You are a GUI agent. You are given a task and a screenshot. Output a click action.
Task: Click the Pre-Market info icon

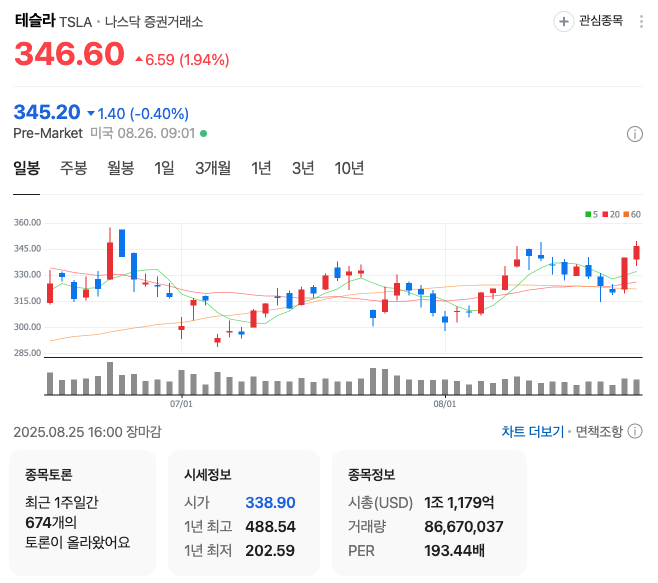634,134
